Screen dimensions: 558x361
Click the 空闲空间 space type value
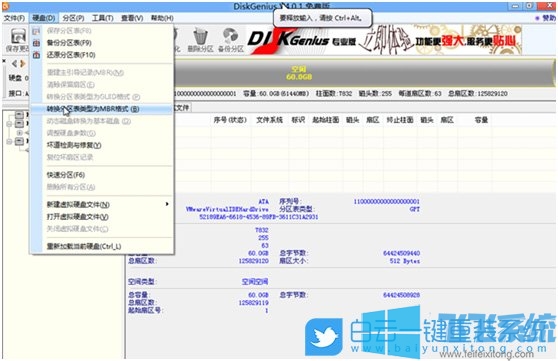(255, 282)
